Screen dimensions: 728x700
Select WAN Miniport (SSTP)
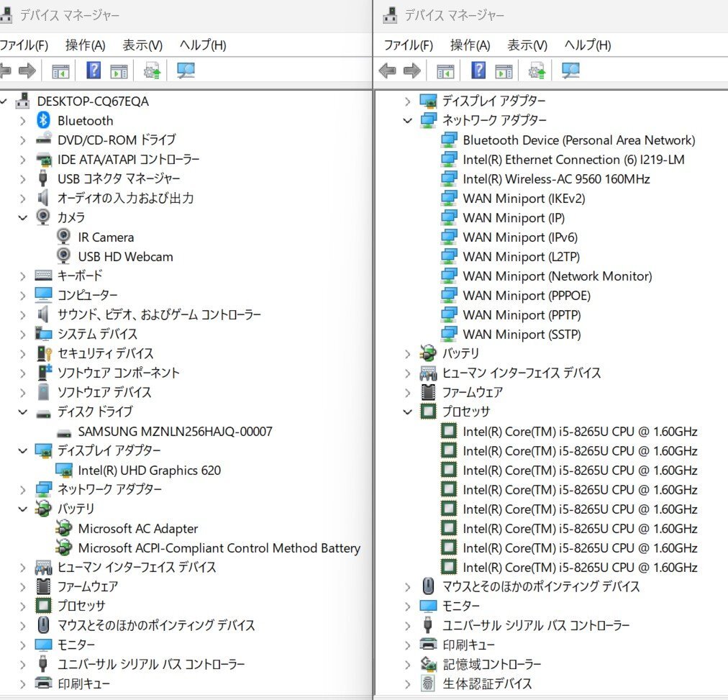pyautogui.click(x=522, y=335)
